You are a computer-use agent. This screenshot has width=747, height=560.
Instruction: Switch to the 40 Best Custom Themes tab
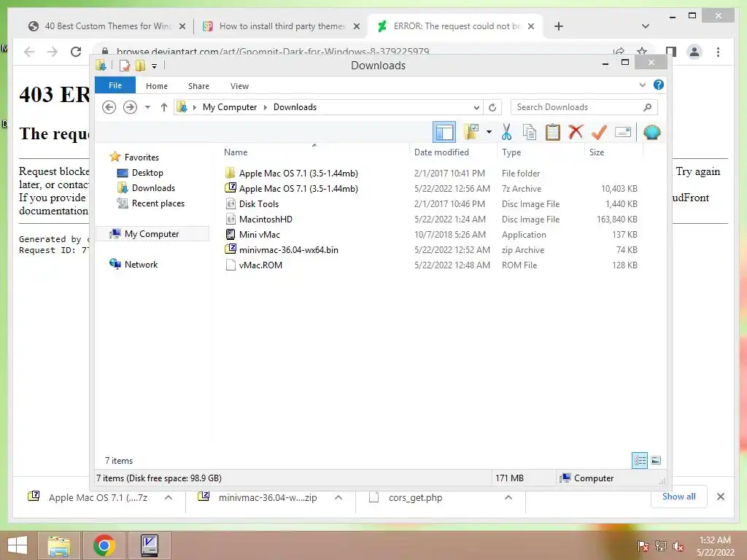pos(107,26)
